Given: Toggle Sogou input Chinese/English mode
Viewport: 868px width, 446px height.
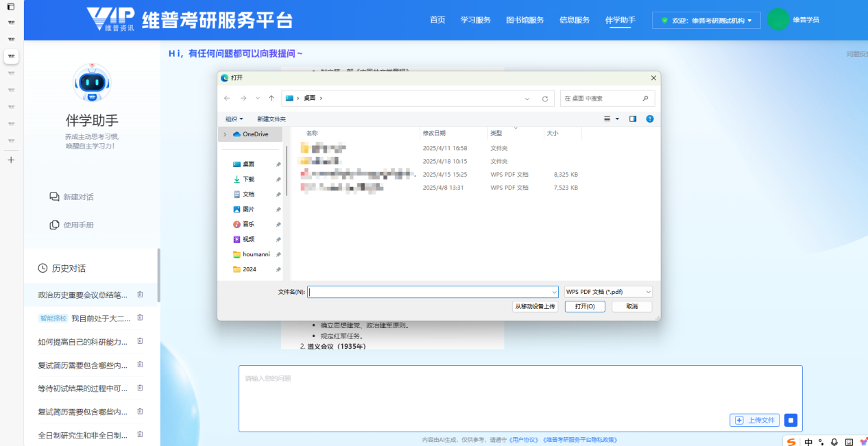Looking at the screenshot, I should pyautogui.click(x=809, y=442).
